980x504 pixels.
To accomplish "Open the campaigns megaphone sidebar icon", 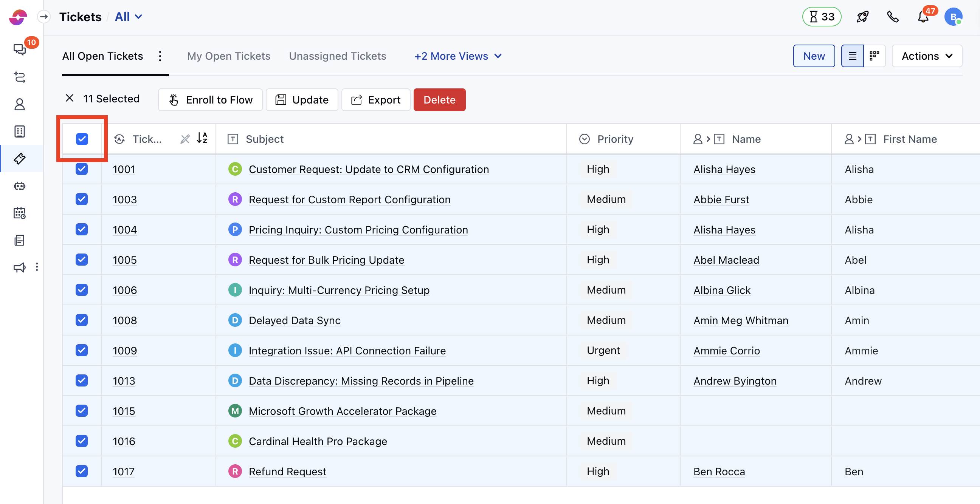I will [19, 267].
